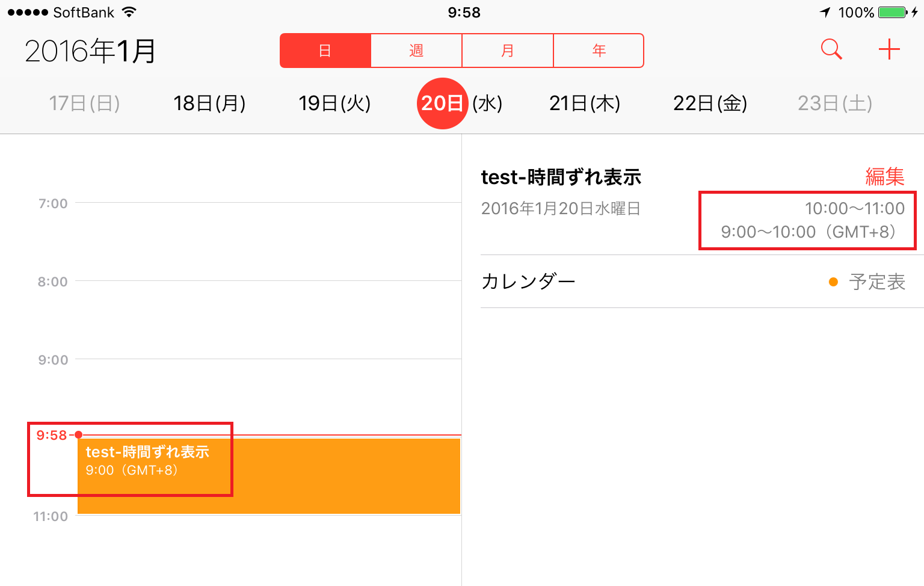Select the highlighted 20日 date circle

point(442,103)
